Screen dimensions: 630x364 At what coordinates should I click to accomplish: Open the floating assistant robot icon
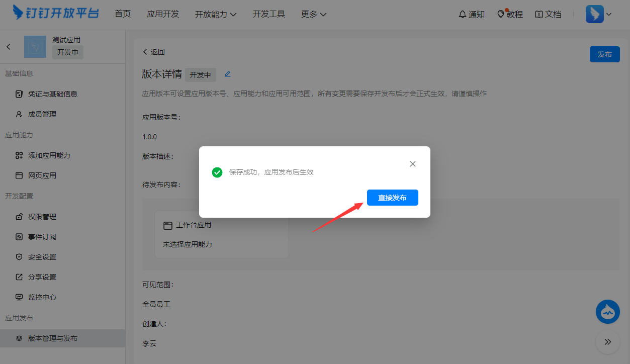(x=607, y=312)
